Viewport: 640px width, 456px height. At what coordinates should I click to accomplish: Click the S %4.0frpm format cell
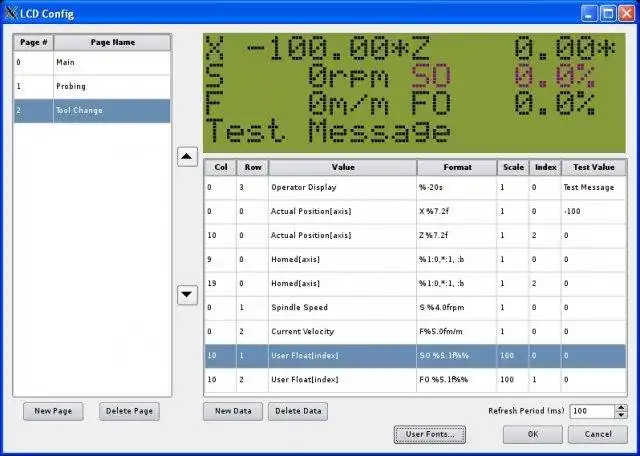(x=456, y=308)
